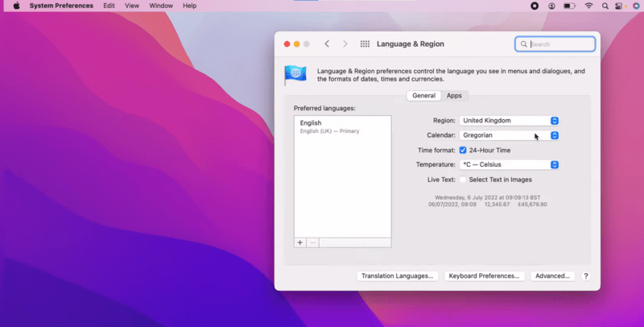This screenshot has height=327, width=644.
Task: Click the '£45,678.90' currency sample
Action: [532, 204]
